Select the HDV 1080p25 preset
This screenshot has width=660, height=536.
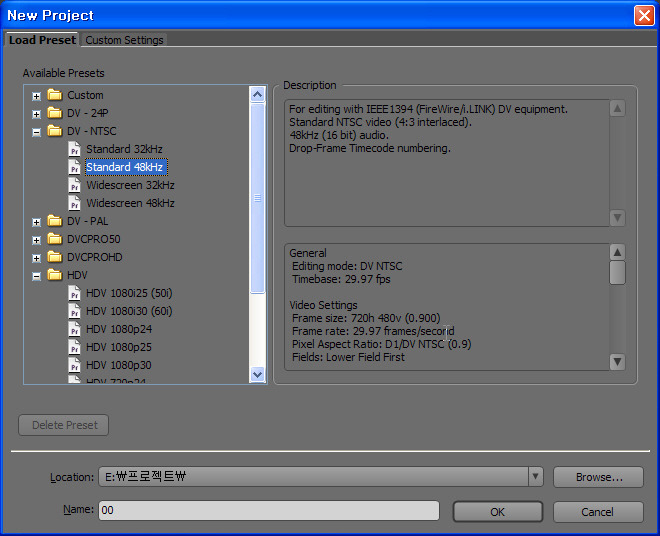pos(119,347)
